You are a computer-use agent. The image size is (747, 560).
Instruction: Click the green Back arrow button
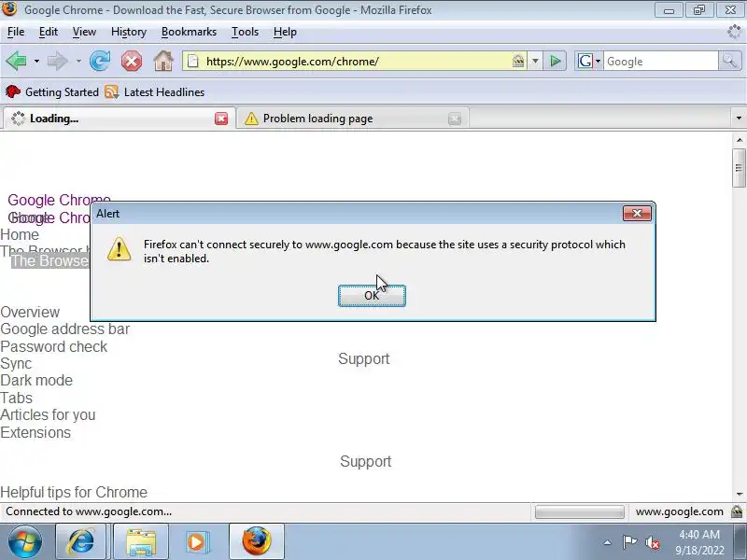(16, 61)
